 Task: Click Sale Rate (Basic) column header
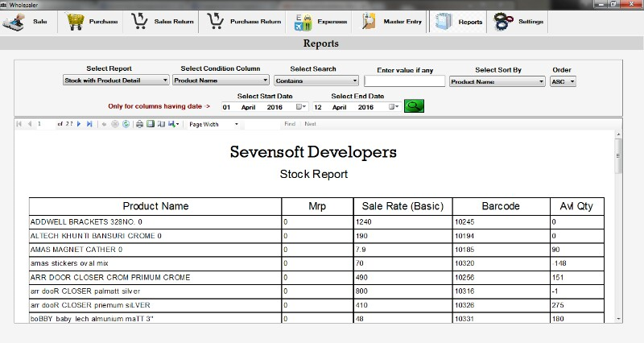pyautogui.click(x=403, y=206)
